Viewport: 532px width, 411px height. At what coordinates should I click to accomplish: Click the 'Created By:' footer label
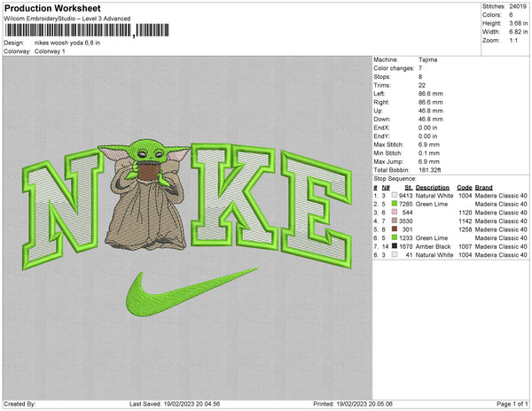pos(20,404)
